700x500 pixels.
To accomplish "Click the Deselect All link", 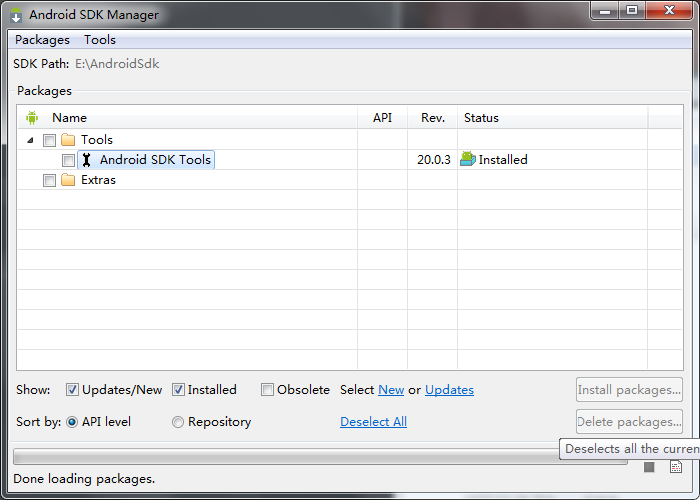I will (373, 422).
